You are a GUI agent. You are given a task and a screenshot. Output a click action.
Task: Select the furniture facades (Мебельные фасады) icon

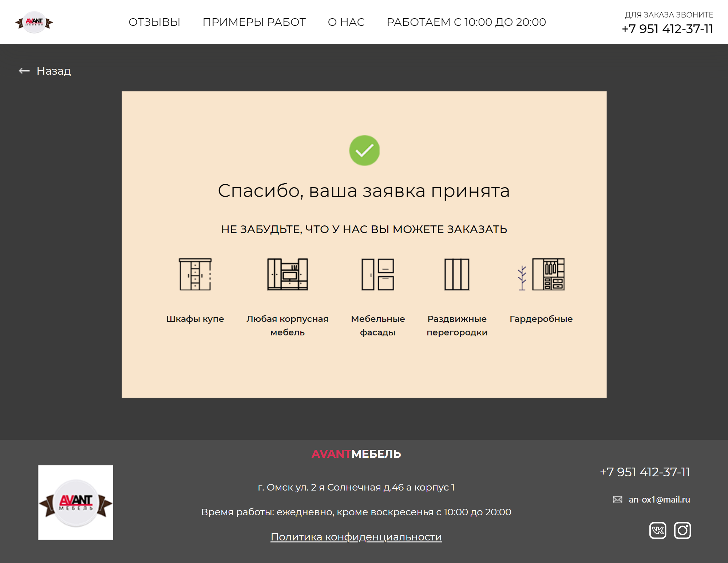tap(378, 274)
